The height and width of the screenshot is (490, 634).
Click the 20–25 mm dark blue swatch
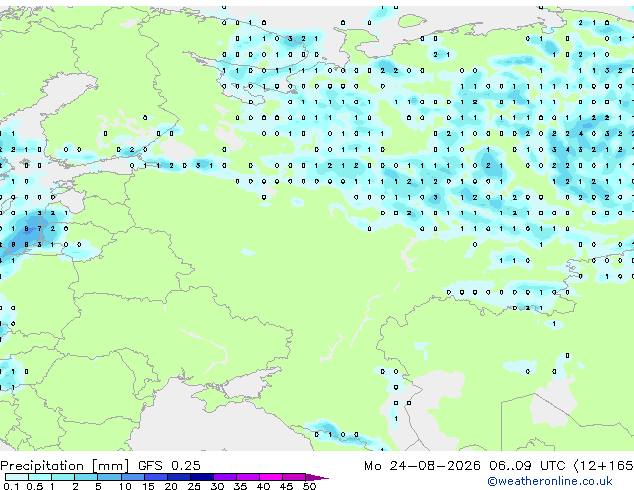tap(178, 477)
